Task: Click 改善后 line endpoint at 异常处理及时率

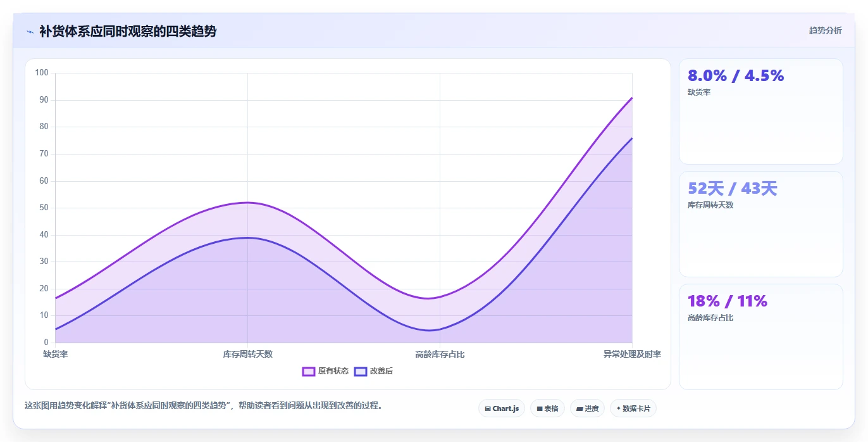Action: pyautogui.click(x=631, y=138)
